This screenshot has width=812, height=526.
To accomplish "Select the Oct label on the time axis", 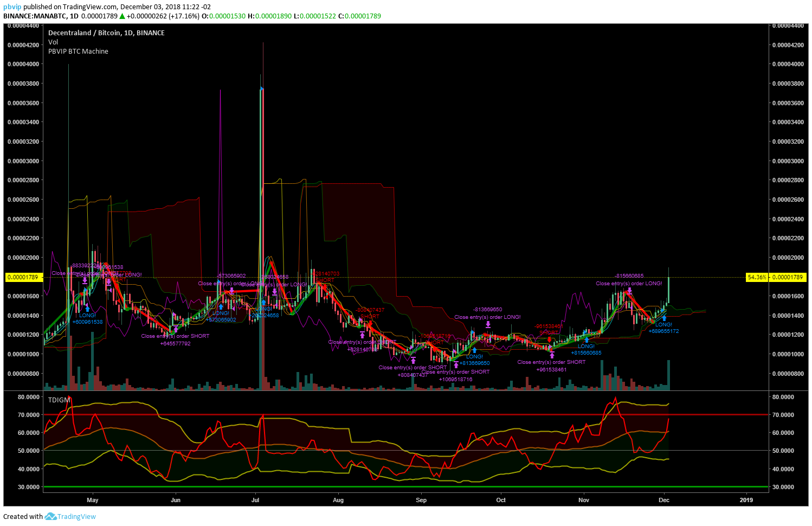I will coord(501,500).
